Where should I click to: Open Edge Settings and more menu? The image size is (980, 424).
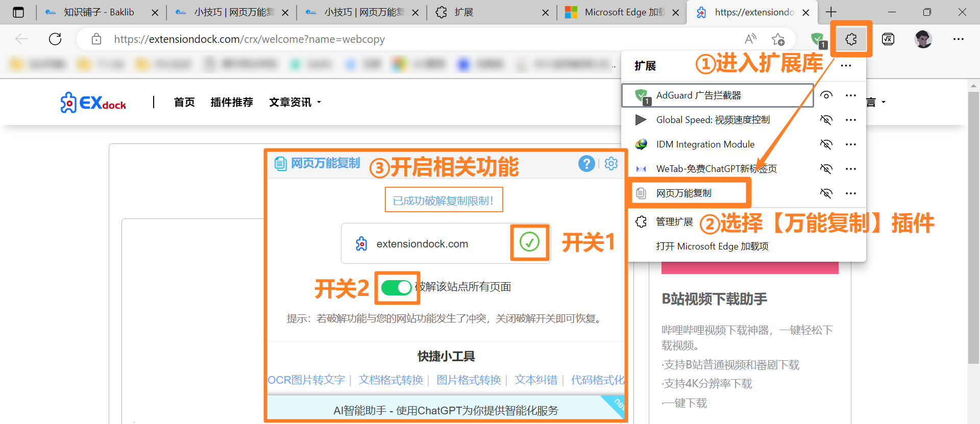tap(959, 39)
